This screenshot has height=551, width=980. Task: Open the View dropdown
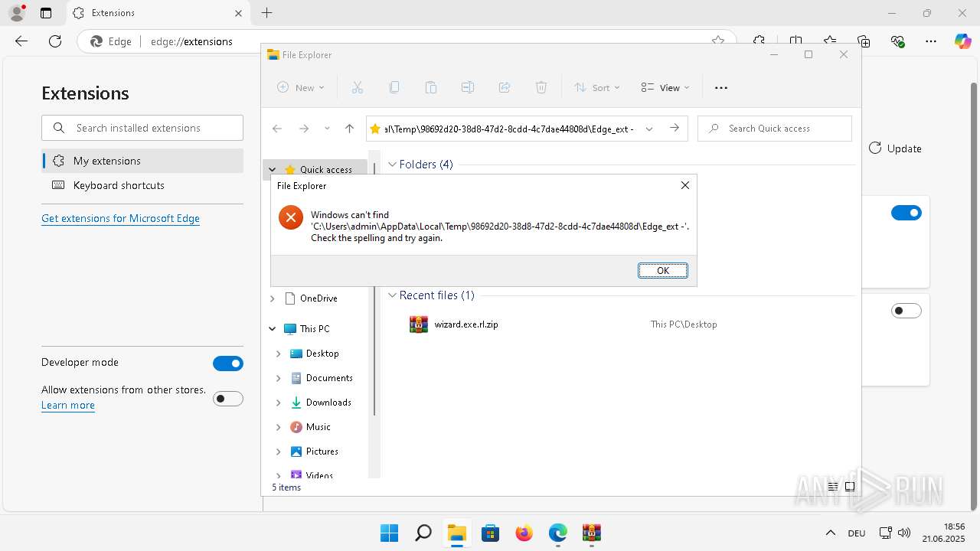coord(665,87)
